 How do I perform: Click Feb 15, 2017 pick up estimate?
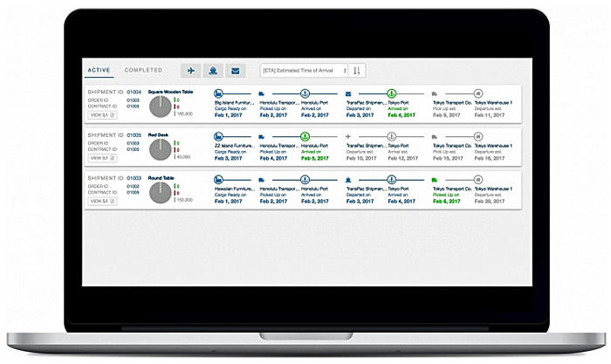tap(448, 158)
